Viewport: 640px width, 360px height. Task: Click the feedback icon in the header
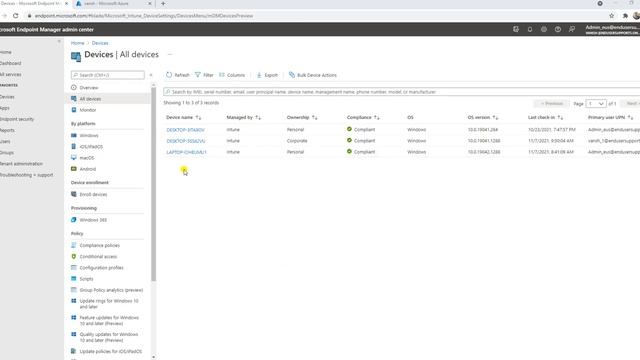[572, 29]
